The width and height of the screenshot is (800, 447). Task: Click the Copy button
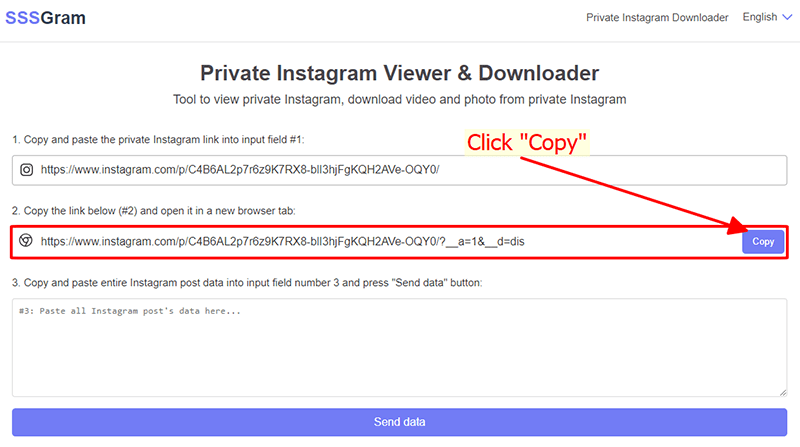pos(763,241)
